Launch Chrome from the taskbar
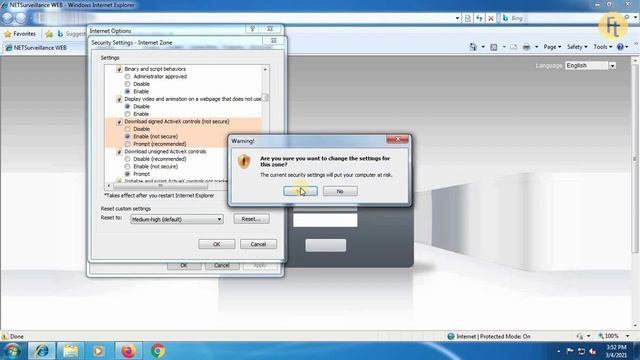640x360 pixels. [x=158, y=351]
